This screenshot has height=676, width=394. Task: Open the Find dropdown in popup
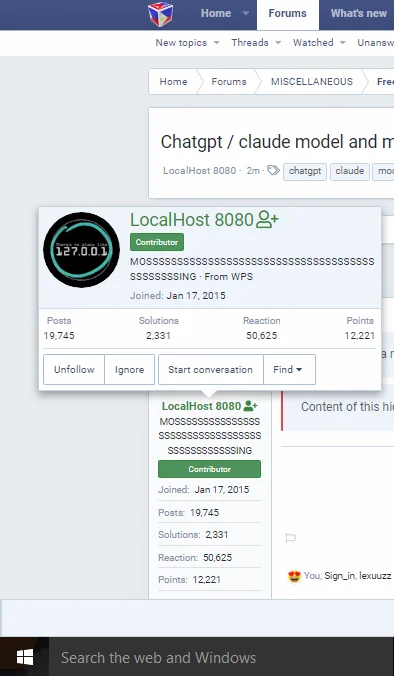pos(289,369)
